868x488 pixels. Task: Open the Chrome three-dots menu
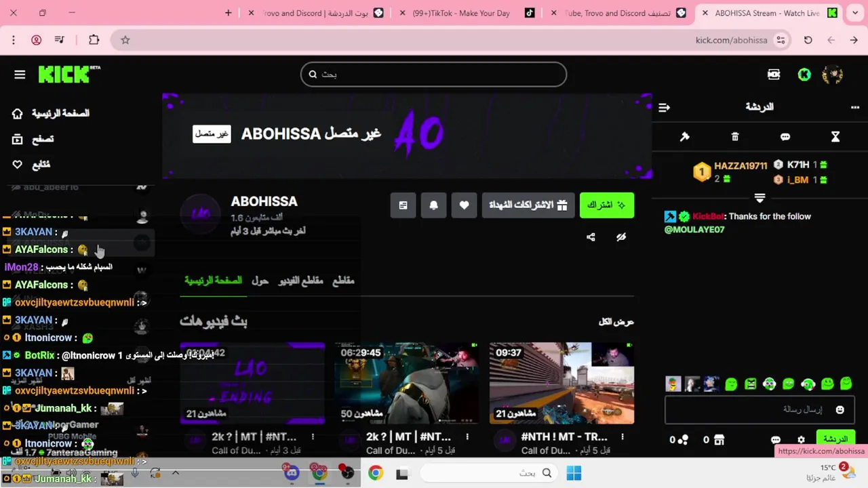(x=14, y=40)
